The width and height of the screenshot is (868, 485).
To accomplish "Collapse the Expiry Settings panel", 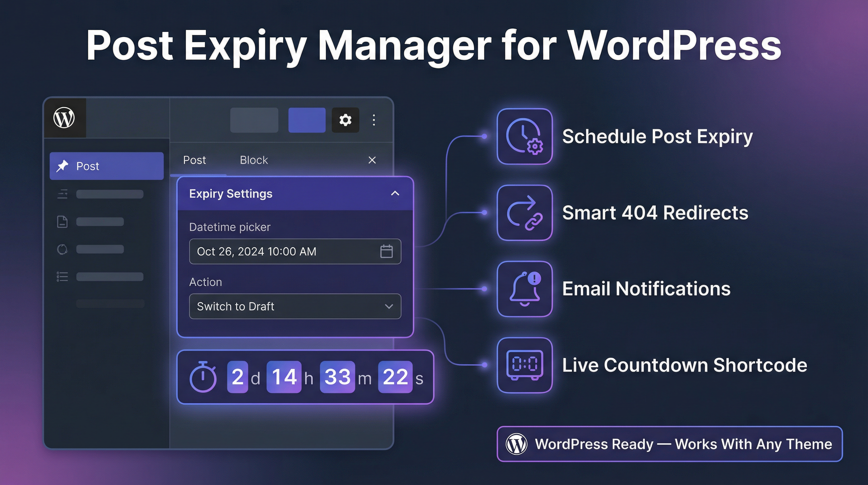I will point(395,193).
